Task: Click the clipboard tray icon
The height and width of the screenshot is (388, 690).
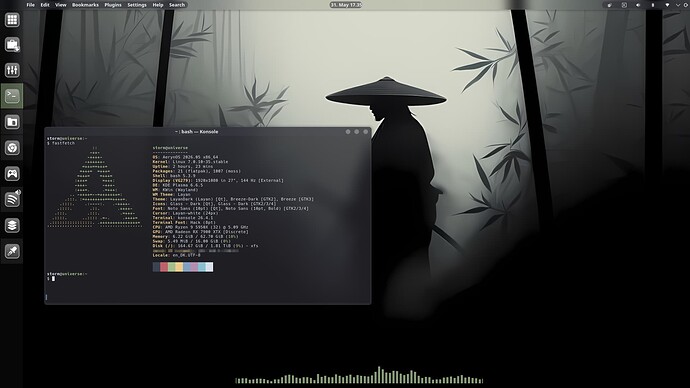Action: (x=609, y=5)
